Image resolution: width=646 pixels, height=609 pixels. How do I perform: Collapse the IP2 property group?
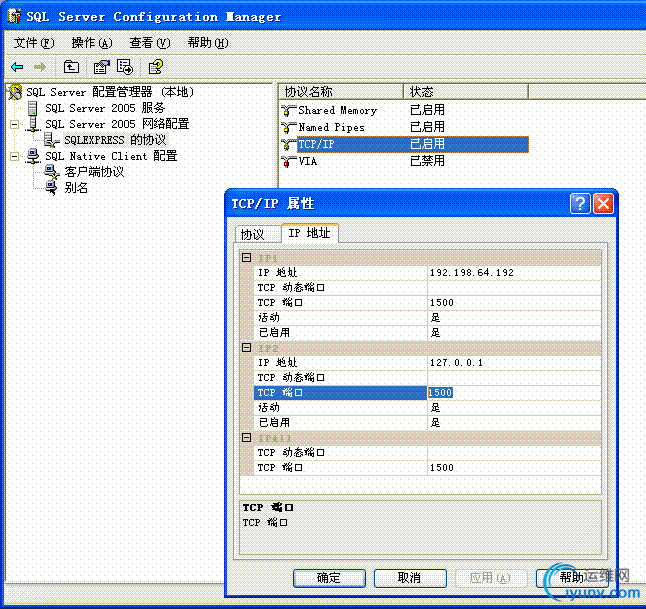(246, 347)
